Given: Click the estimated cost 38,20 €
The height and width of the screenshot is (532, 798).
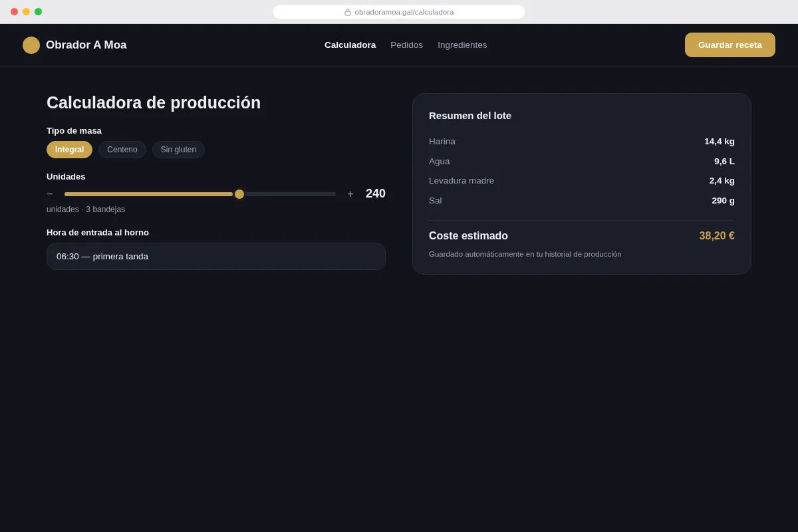Looking at the screenshot, I should [717, 236].
